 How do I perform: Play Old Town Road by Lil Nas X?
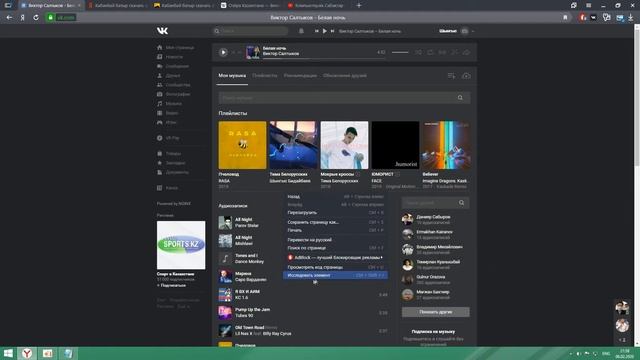225,330
